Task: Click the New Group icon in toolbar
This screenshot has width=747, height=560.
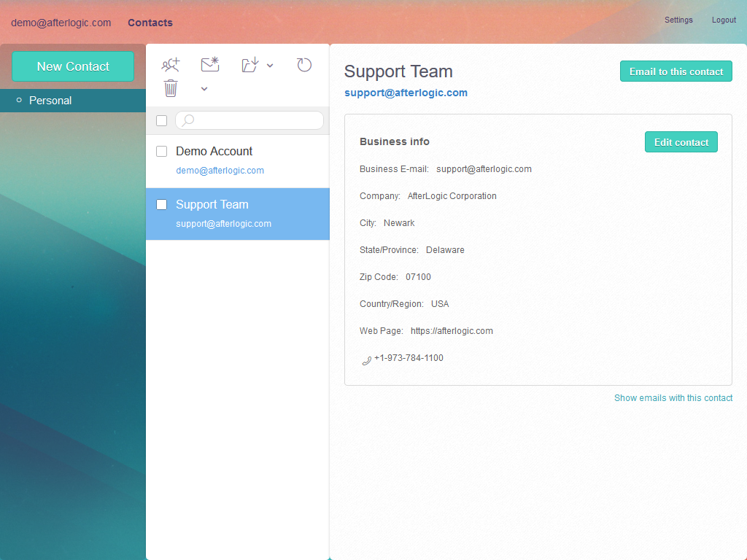Action: (x=170, y=65)
